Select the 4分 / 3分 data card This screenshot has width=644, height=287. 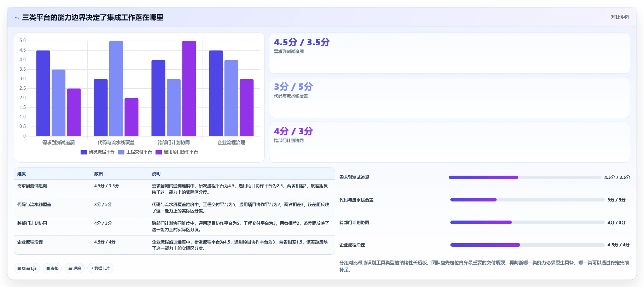pyautogui.click(x=450, y=142)
